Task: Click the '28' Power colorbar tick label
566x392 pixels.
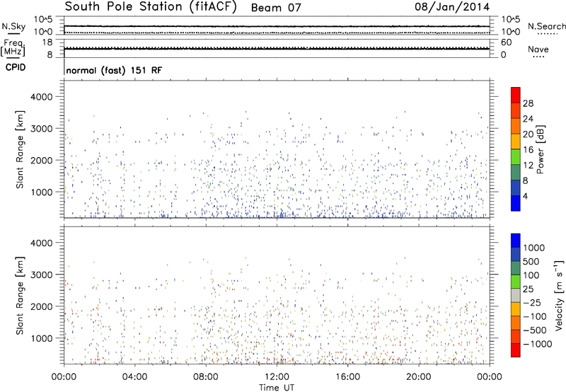Action: (528, 103)
